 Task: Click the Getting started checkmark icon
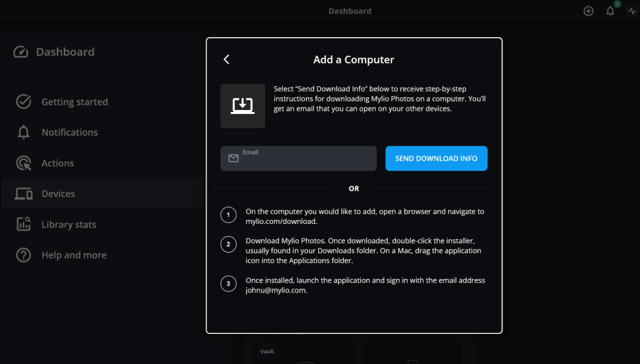coord(24,102)
